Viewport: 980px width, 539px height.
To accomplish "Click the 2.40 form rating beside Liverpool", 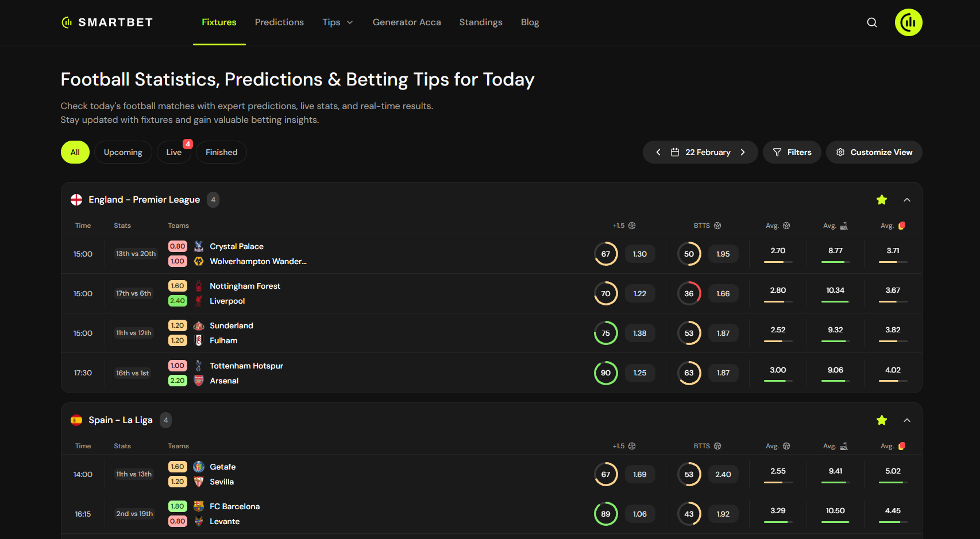I will 178,301.
